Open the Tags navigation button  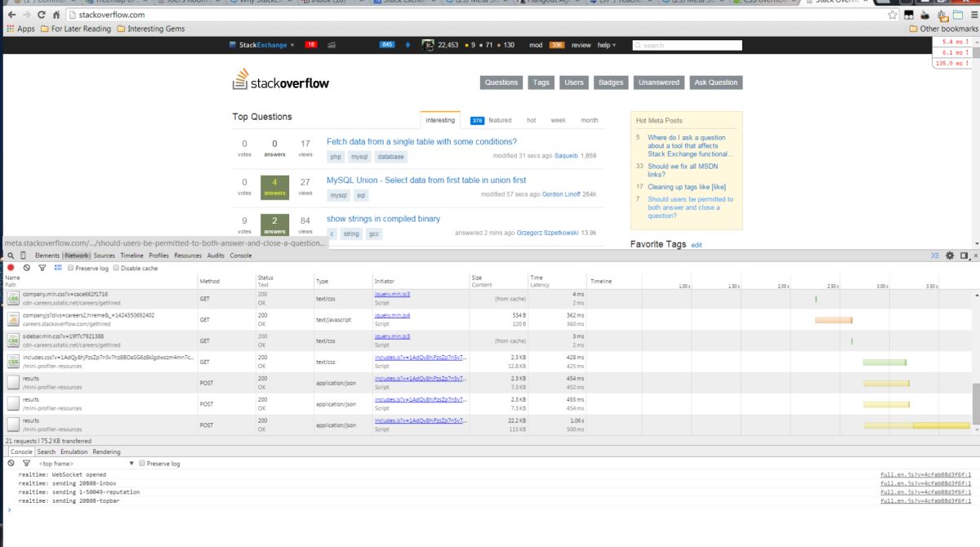(x=541, y=82)
